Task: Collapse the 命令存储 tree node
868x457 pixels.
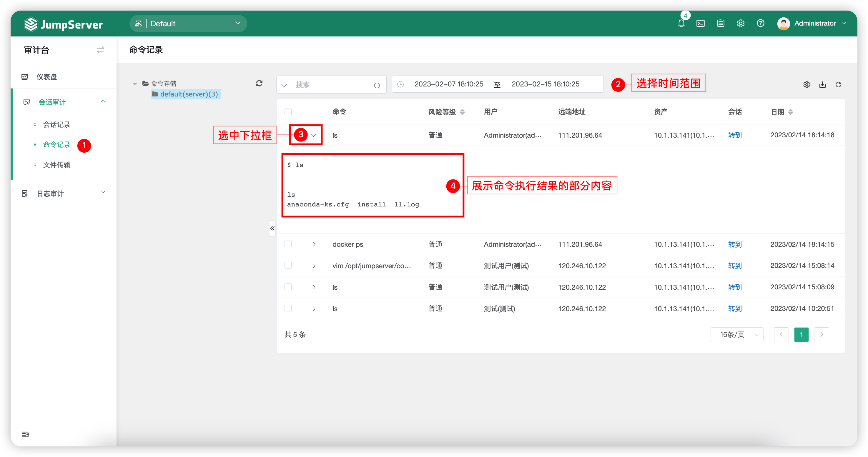Action: click(x=135, y=84)
